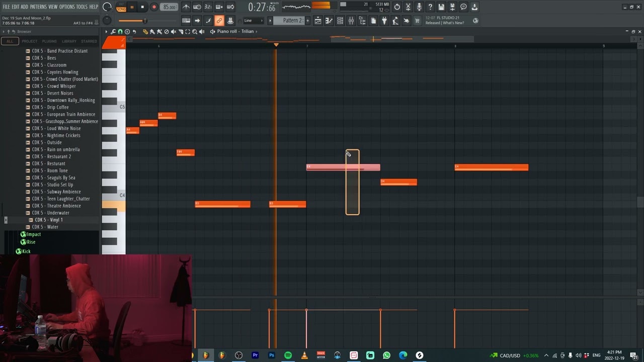Screen dimensions: 644x362
Task: Toggle overdub blend recording button
Action: [219, 7]
